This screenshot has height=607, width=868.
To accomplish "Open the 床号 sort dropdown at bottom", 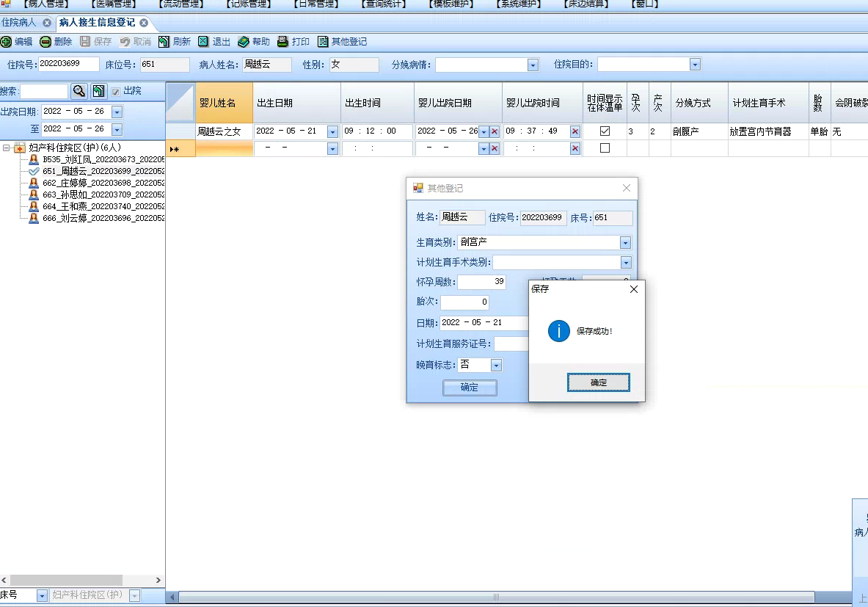I will tap(42, 596).
